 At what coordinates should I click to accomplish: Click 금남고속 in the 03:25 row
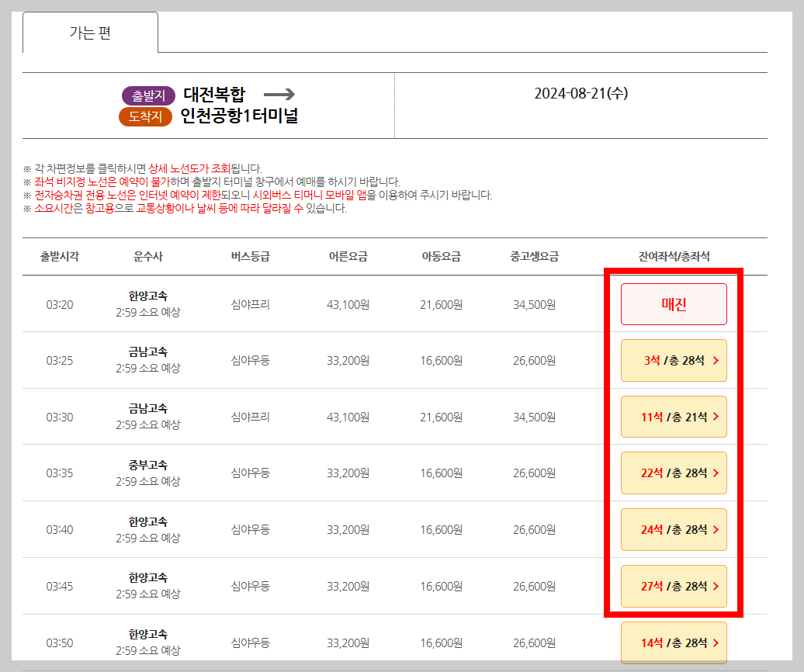(148, 352)
